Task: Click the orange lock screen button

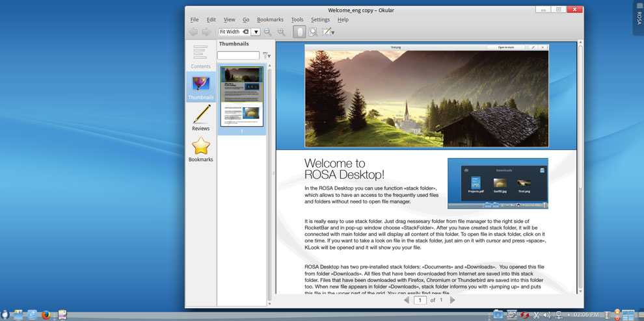Action: tap(617, 313)
